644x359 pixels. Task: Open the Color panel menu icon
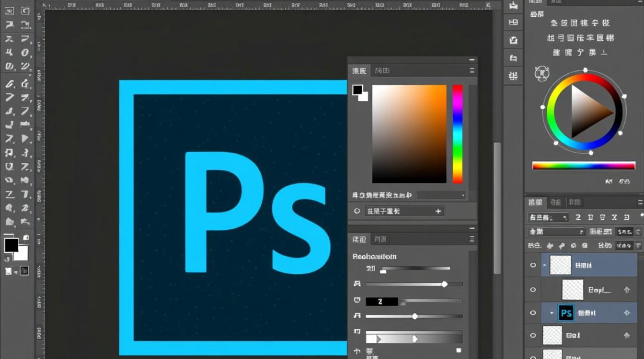(472, 70)
